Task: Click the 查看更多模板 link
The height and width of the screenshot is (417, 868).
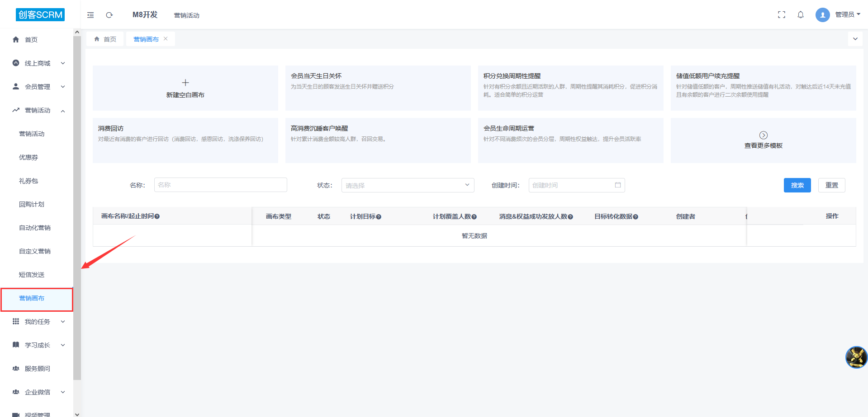Action: [x=764, y=145]
